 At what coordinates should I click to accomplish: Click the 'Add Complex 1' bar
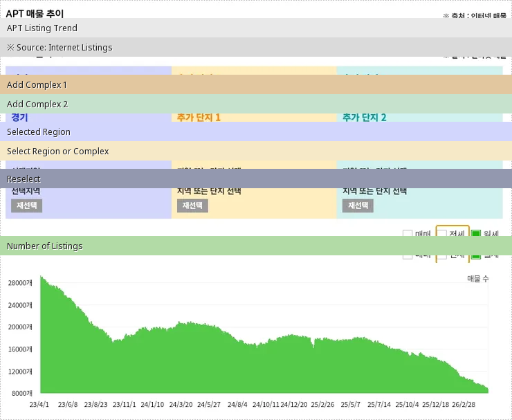tap(256, 84)
